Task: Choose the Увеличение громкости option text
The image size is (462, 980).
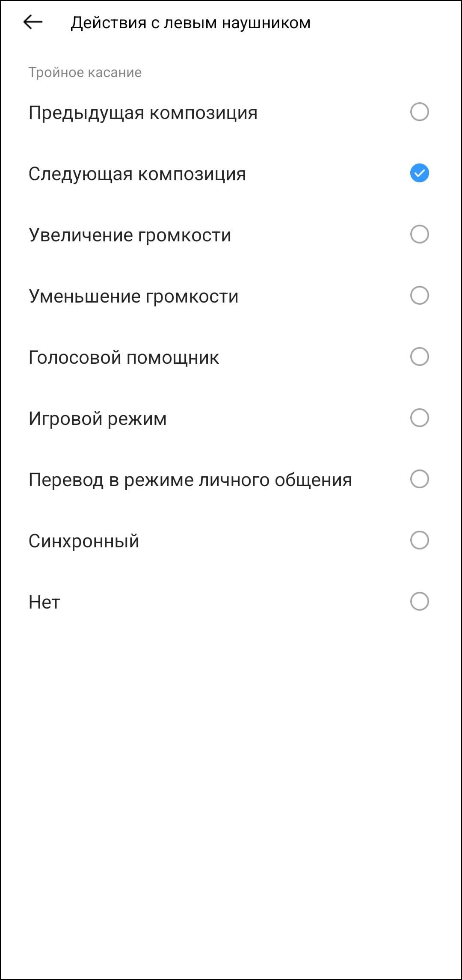Action: coord(130,235)
